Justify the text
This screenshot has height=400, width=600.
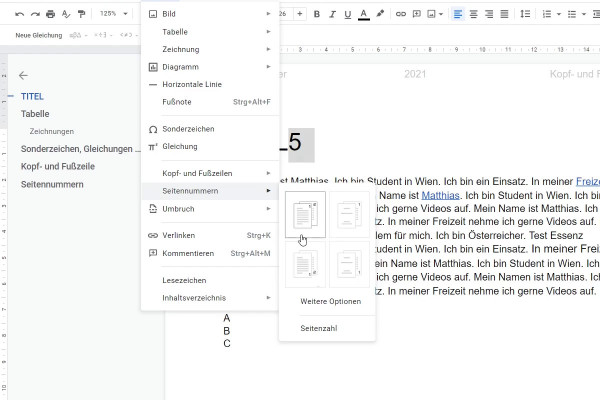click(x=504, y=14)
